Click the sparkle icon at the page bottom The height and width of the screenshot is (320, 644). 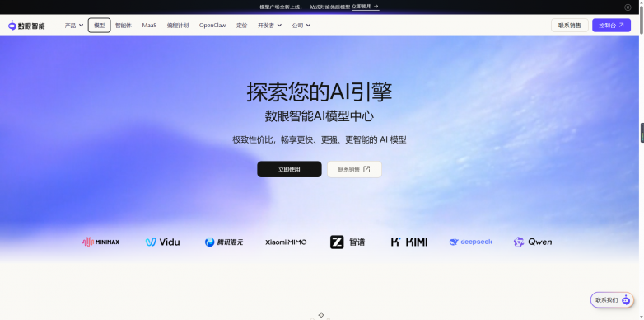point(321,316)
